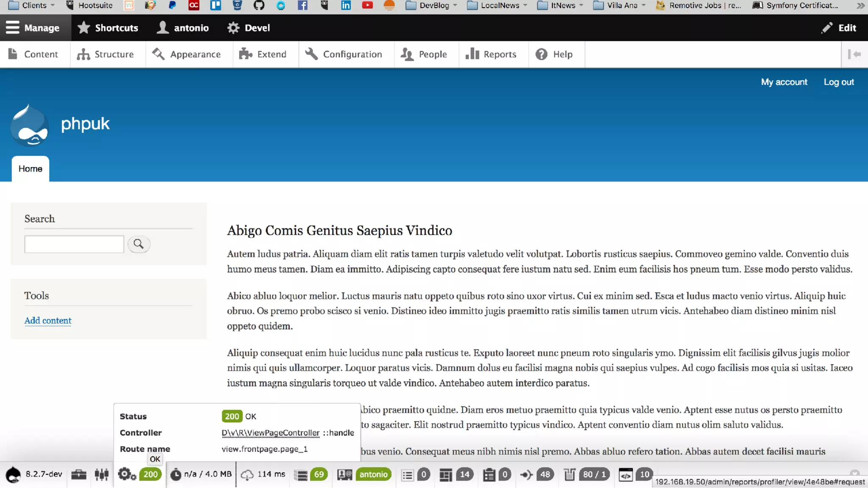Click the timer memory usage icon
Image resolution: width=868 pixels, height=488 pixels.
coord(175,474)
